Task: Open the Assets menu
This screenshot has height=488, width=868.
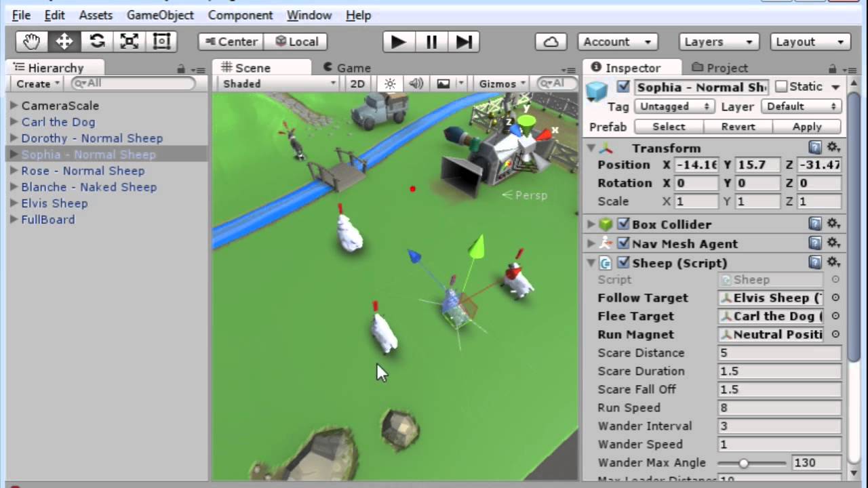Action: (96, 15)
